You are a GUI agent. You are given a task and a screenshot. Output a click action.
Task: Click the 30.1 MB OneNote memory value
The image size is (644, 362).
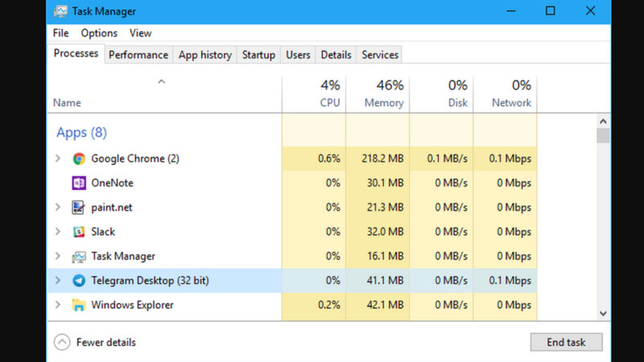386,183
